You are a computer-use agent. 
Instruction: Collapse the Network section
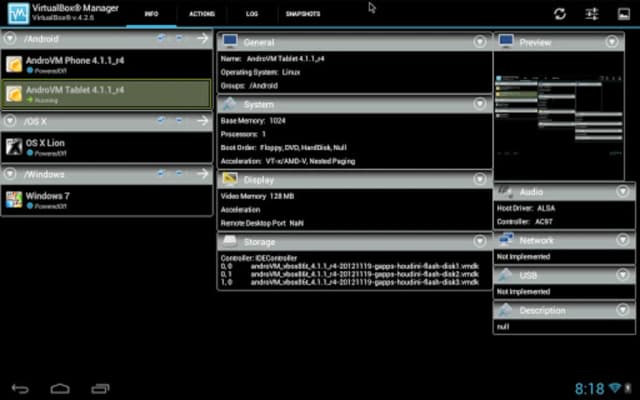point(623,240)
